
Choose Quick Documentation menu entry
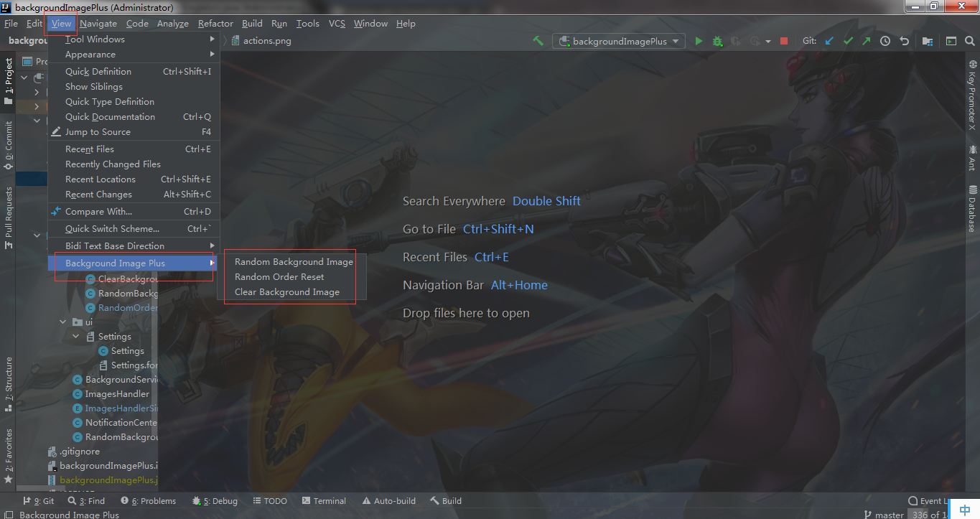pos(134,117)
